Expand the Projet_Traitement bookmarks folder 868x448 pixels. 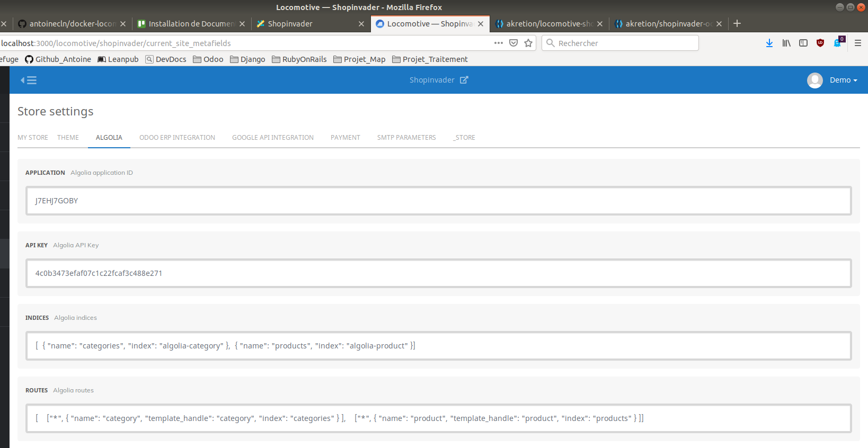[x=430, y=59]
